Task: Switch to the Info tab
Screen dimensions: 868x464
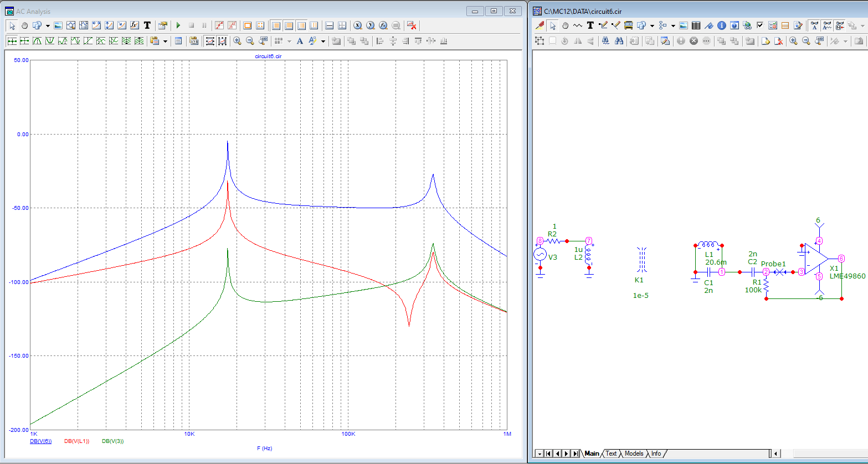Action: pos(656,453)
